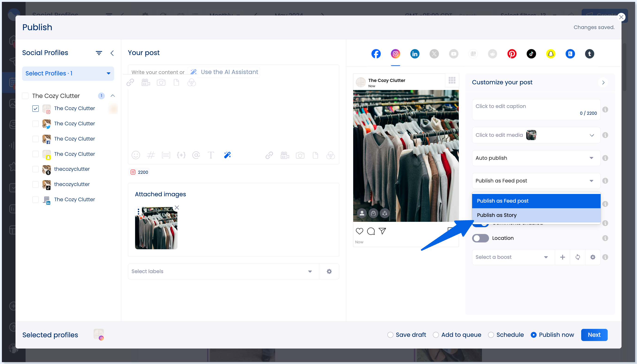Screen dimensions: 637x364
Task: Switch preview to Facebook network icon
Action: click(x=376, y=54)
